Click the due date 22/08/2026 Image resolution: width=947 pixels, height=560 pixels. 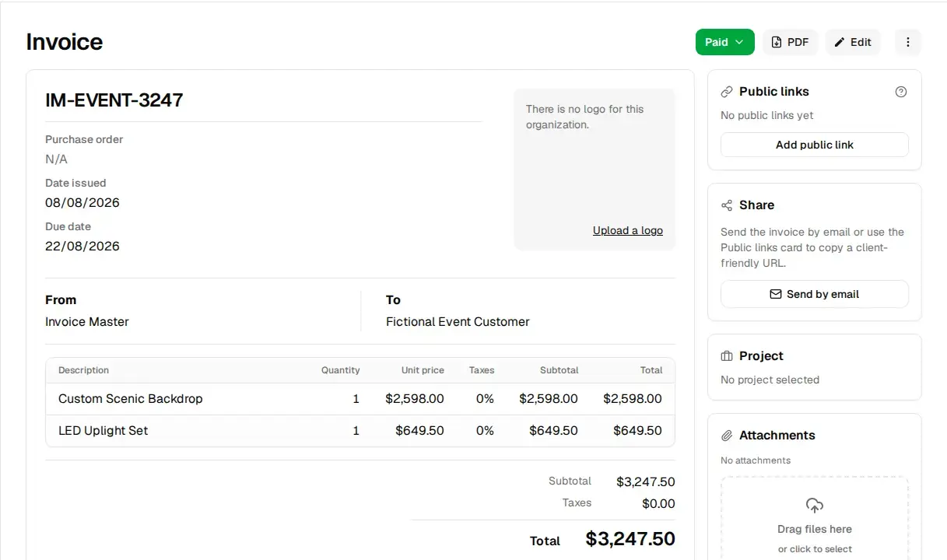[82, 247]
